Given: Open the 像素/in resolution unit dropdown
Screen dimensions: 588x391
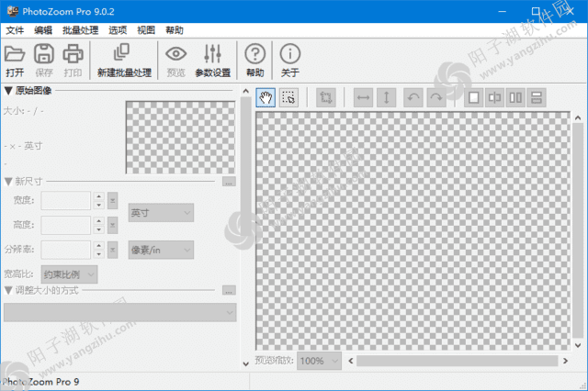Looking at the screenshot, I should pyautogui.click(x=161, y=250).
